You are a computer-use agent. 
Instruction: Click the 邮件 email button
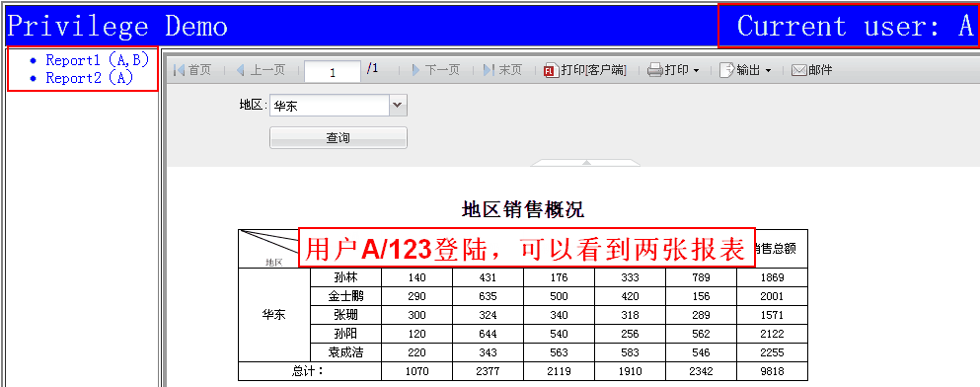[812, 71]
